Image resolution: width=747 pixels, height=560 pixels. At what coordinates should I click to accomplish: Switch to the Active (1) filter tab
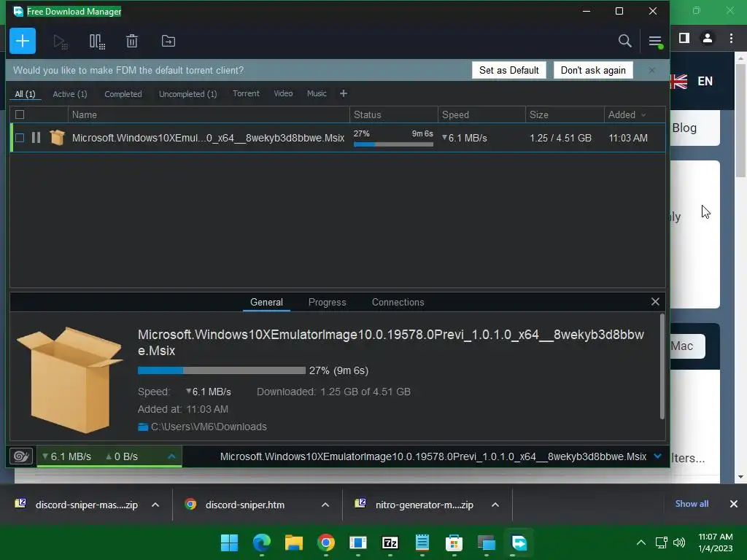pyautogui.click(x=70, y=94)
